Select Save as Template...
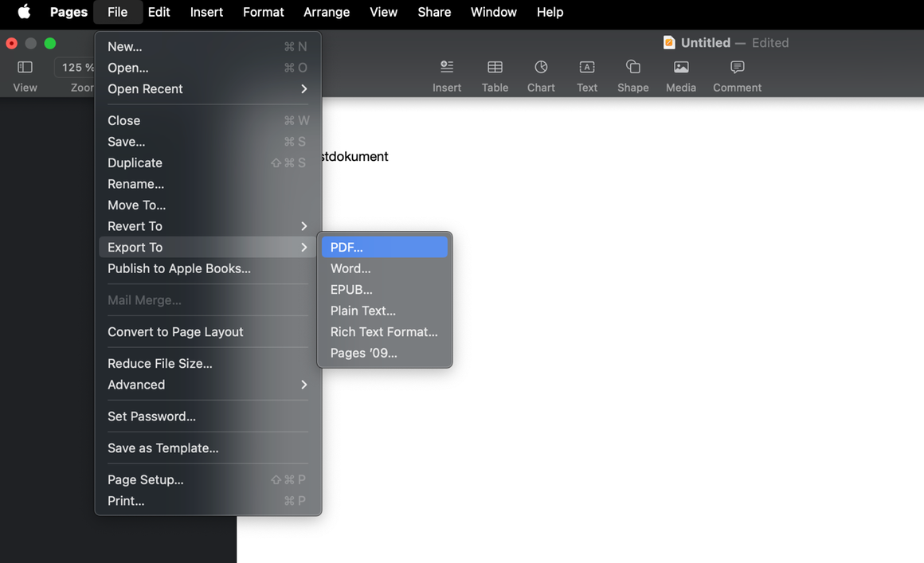Image resolution: width=924 pixels, height=563 pixels. 207,448
